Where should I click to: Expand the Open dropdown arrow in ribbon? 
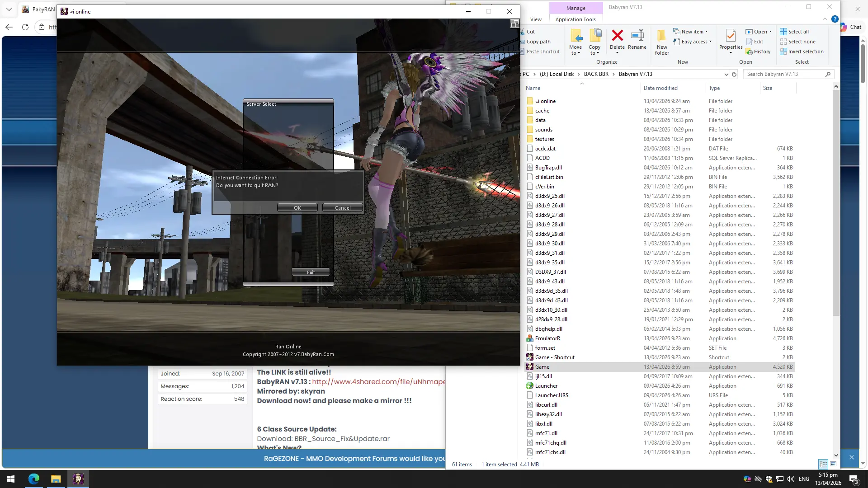point(770,32)
